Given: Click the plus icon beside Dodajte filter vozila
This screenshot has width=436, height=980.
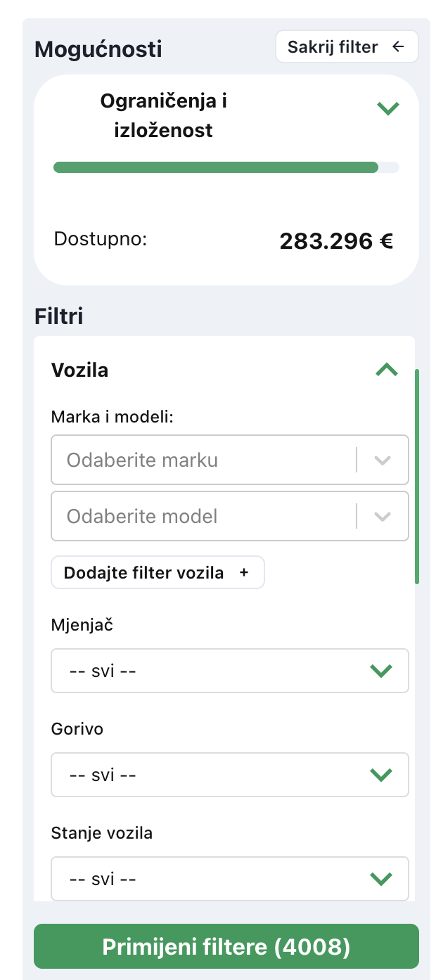Looking at the screenshot, I should click(x=244, y=572).
